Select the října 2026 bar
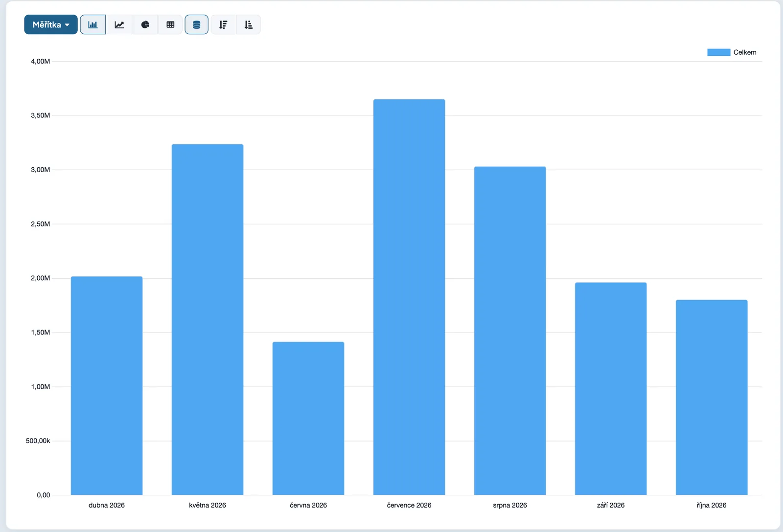 pyautogui.click(x=712, y=398)
